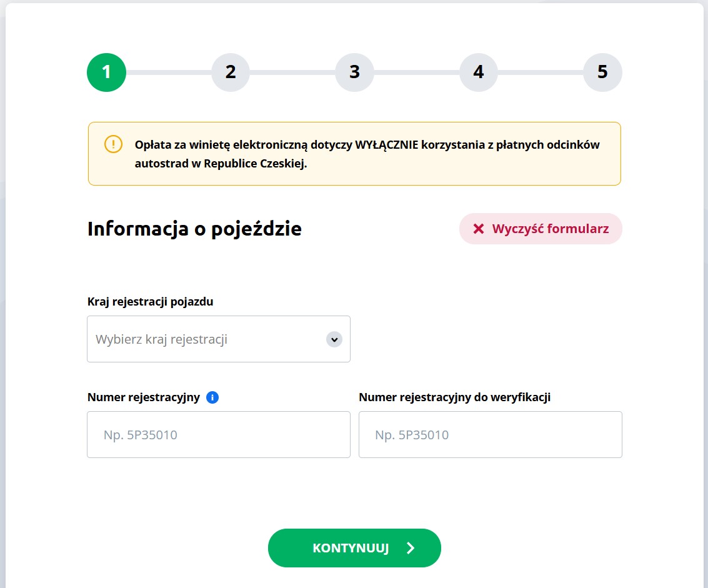Click the Numer rejestracyjny do weryfikacji field

pos(490,434)
